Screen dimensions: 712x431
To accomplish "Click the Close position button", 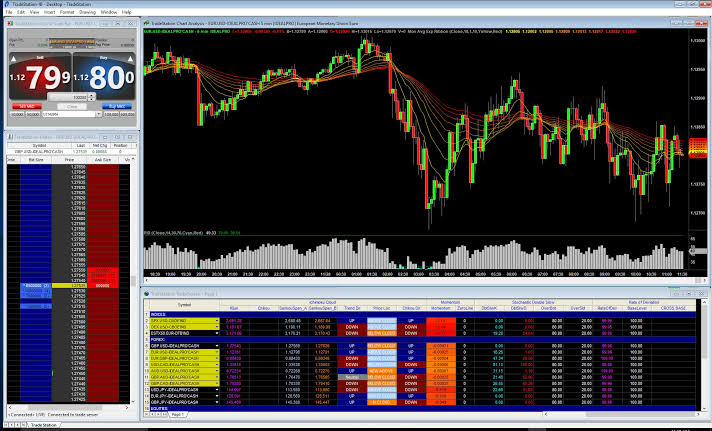I will point(72,107).
